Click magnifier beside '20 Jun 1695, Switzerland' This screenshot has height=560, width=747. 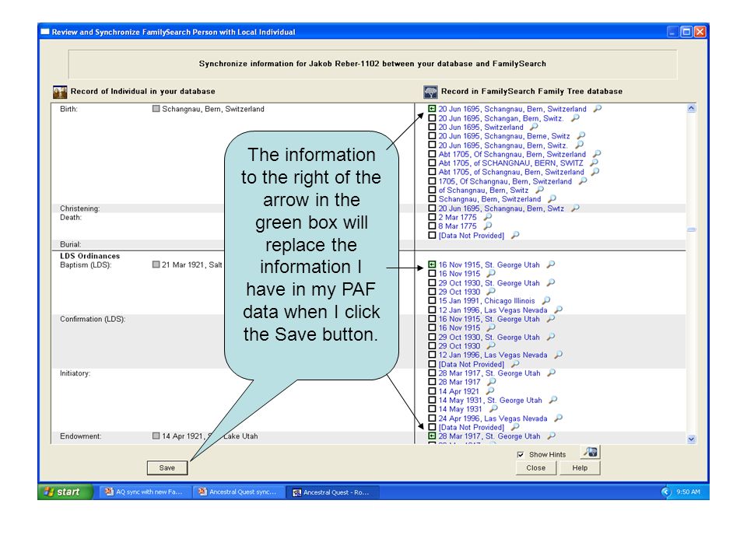point(534,127)
